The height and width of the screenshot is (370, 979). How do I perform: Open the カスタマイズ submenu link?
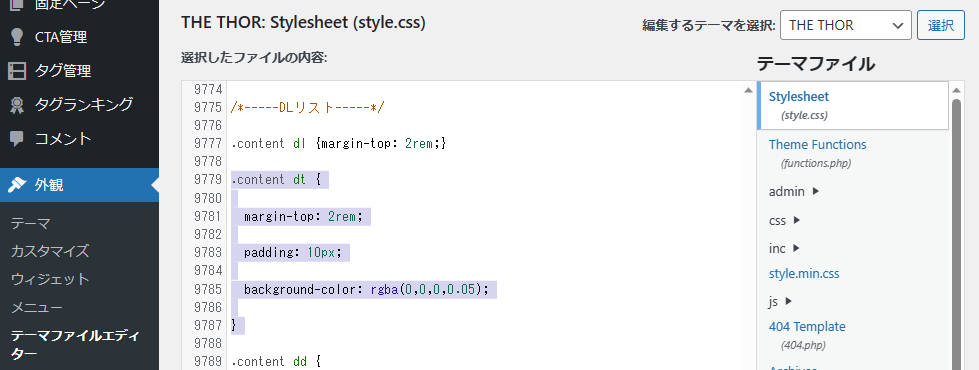click(x=50, y=251)
